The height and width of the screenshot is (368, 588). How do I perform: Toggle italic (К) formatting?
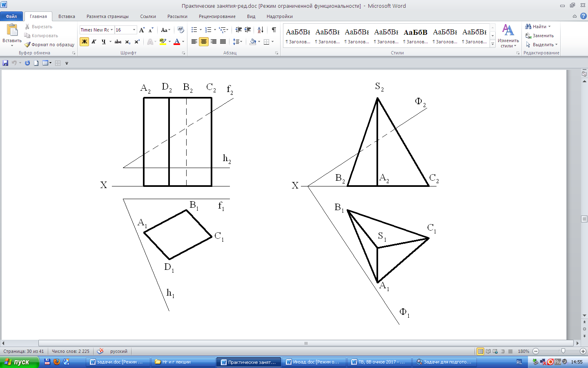(x=94, y=42)
